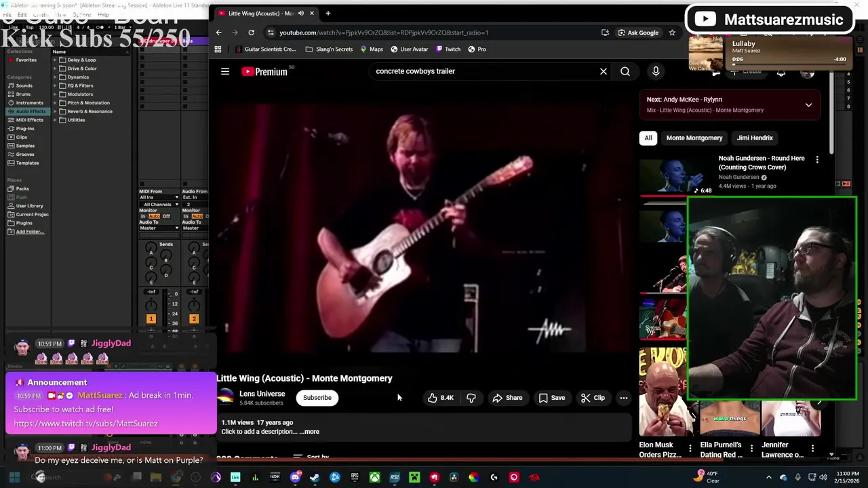Click the Chrome address bar URL

(x=383, y=33)
